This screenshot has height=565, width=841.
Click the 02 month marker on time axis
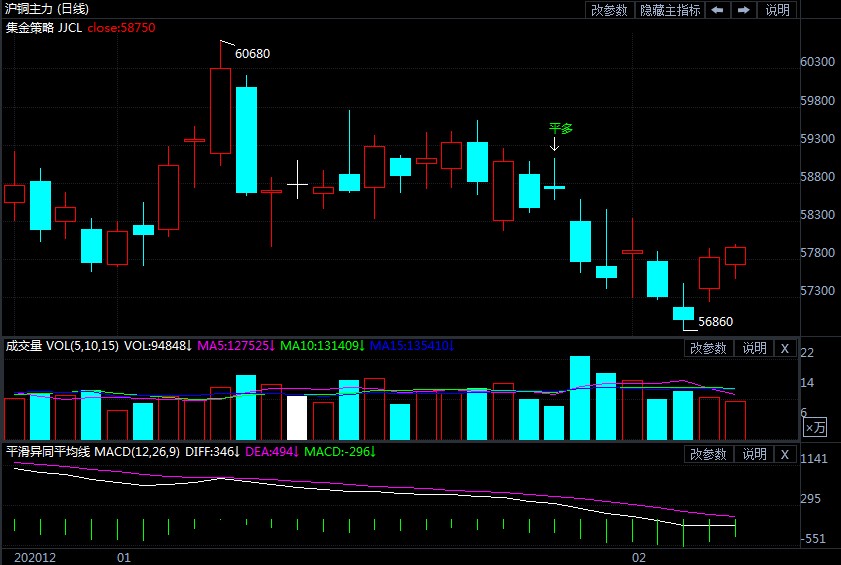tap(639, 556)
